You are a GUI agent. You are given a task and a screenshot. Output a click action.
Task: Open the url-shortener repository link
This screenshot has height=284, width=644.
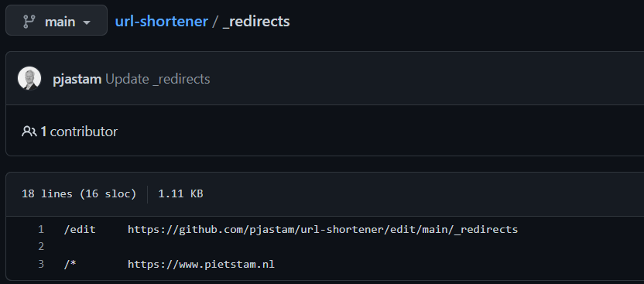click(162, 22)
